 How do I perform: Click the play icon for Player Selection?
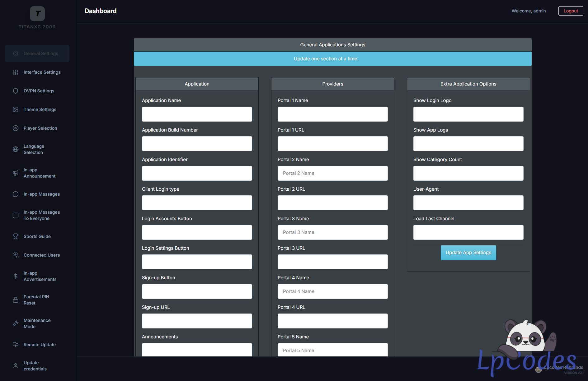(x=16, y=128)
